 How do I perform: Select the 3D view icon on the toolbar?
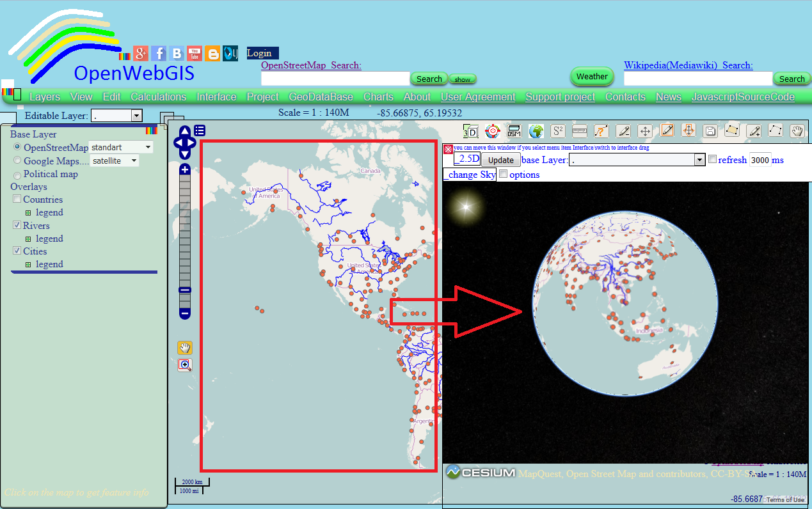tap(470, 131)
